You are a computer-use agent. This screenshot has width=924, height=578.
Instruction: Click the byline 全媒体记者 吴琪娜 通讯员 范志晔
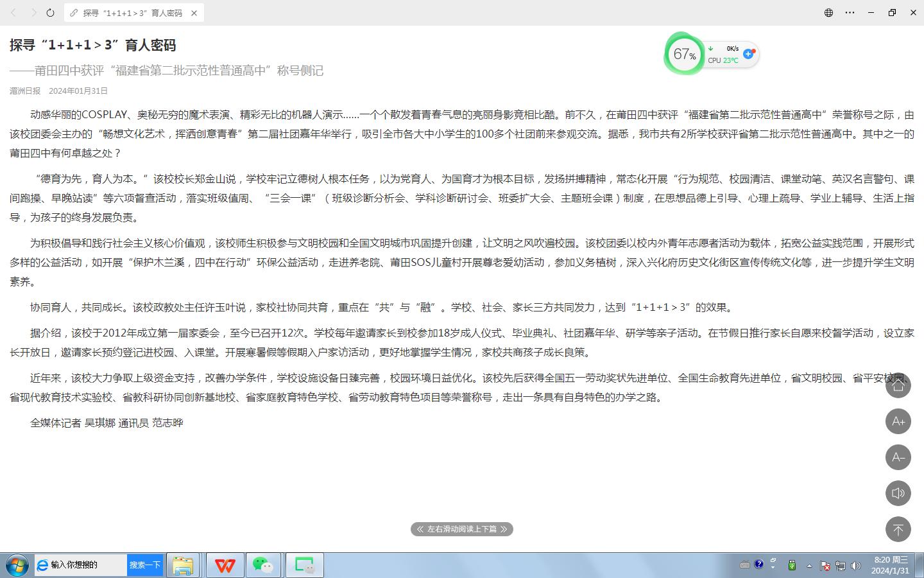[x=107, y=423]
